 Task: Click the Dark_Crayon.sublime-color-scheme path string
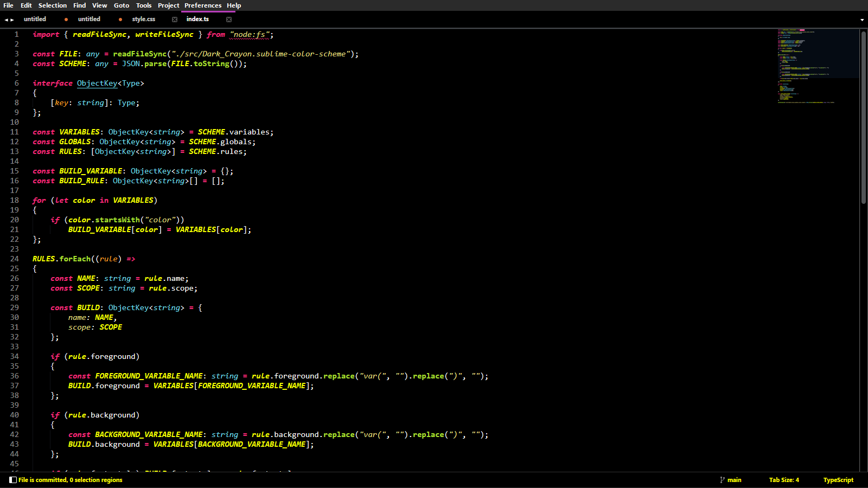tap(260, 54)
